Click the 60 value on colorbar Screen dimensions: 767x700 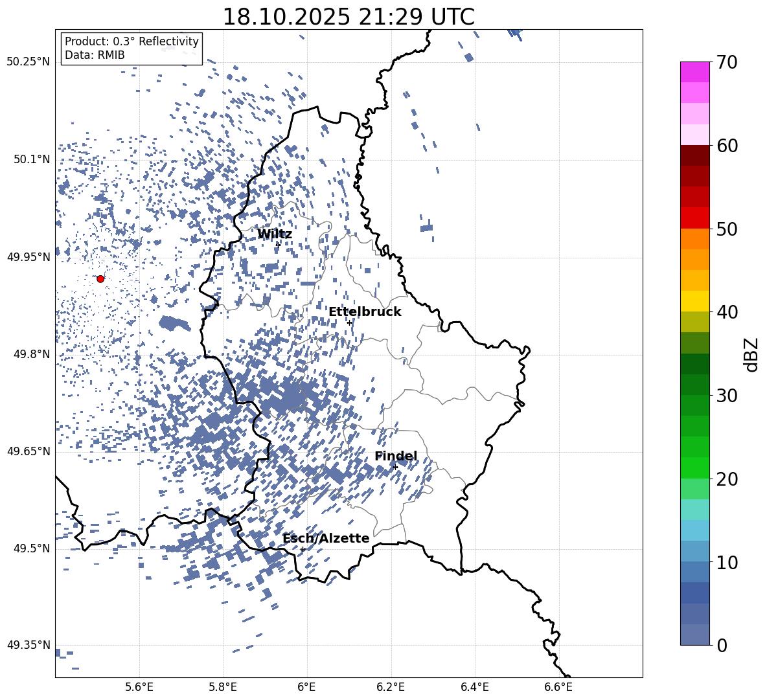(727, 146)
